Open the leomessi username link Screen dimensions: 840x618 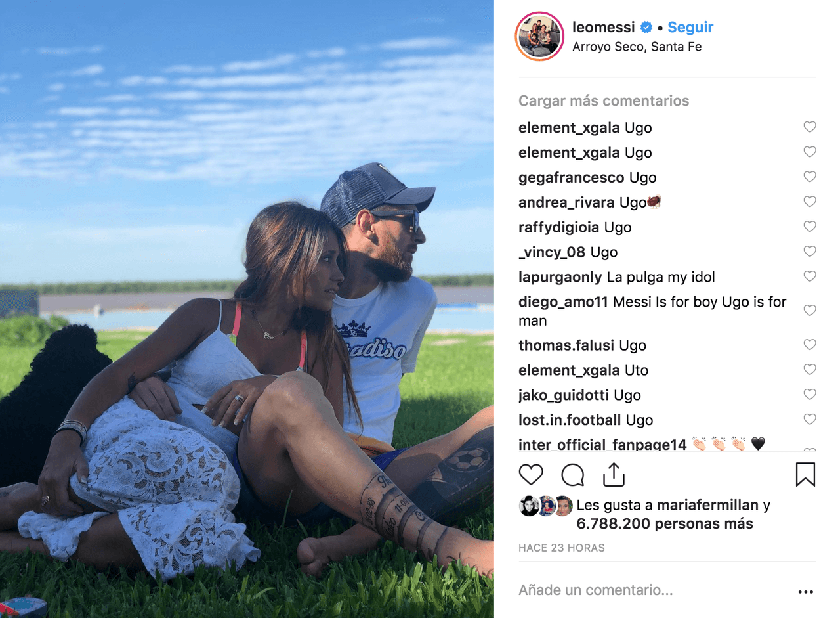(604, 28)
